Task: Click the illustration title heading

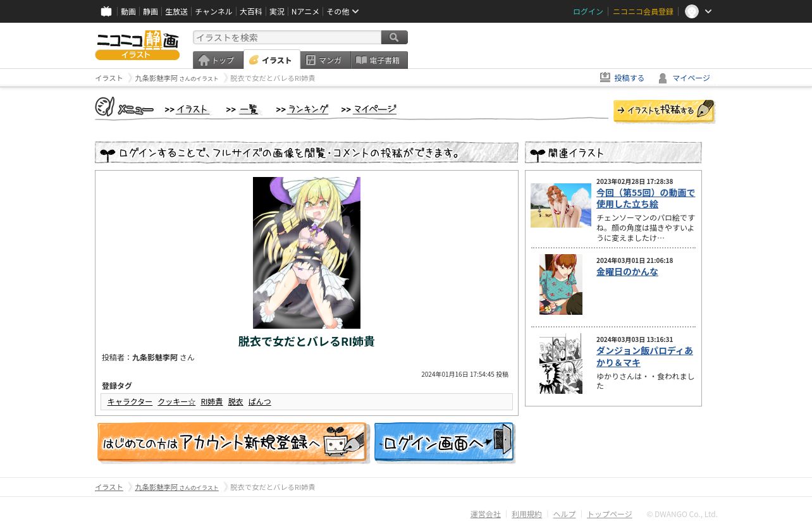Action: click(x=307, y=341)
